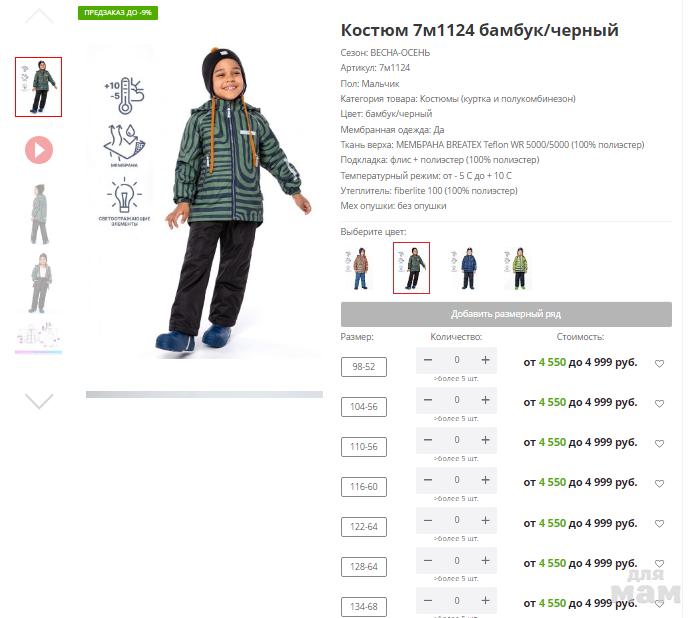
Task: Add size 98-52 to favorites heart
Action: pos(660,364)
